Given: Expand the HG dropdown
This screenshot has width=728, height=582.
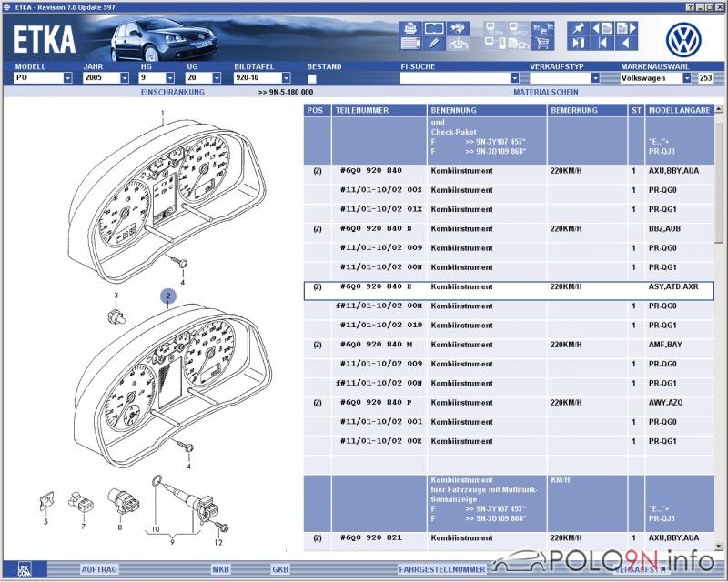Looking at the screenshot, I should point(170,78).
